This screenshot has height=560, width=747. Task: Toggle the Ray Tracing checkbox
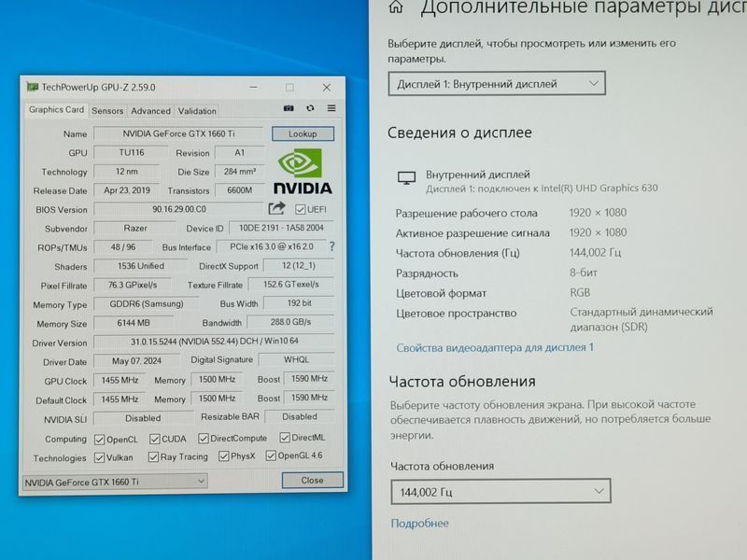pos(153,457)
